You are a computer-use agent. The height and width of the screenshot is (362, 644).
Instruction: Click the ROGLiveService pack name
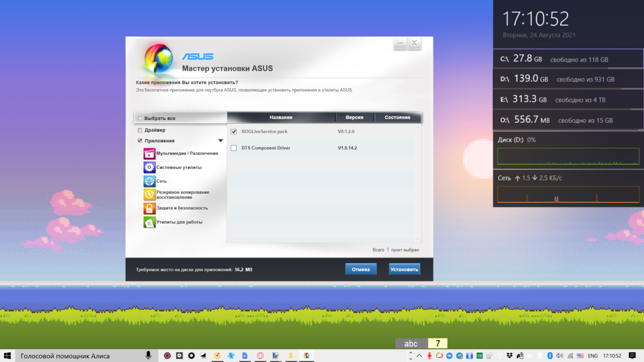(x=265, y=131)
